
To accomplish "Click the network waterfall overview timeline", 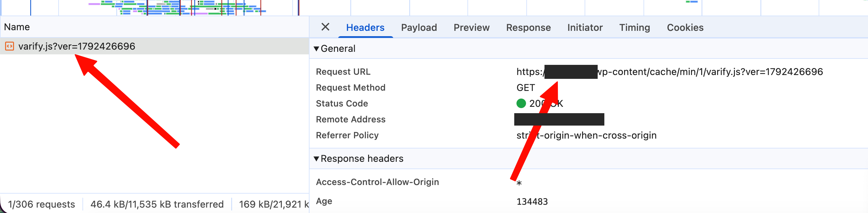I will (434, 8).
